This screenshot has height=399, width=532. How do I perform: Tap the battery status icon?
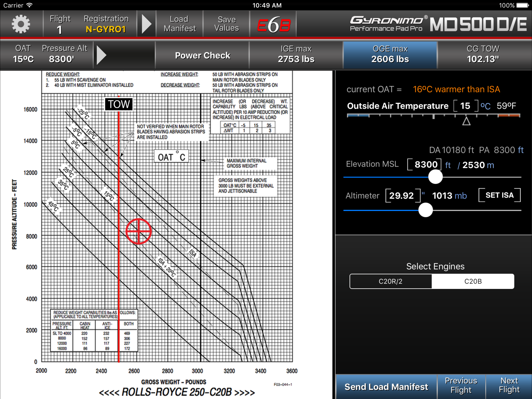[522, 5]
